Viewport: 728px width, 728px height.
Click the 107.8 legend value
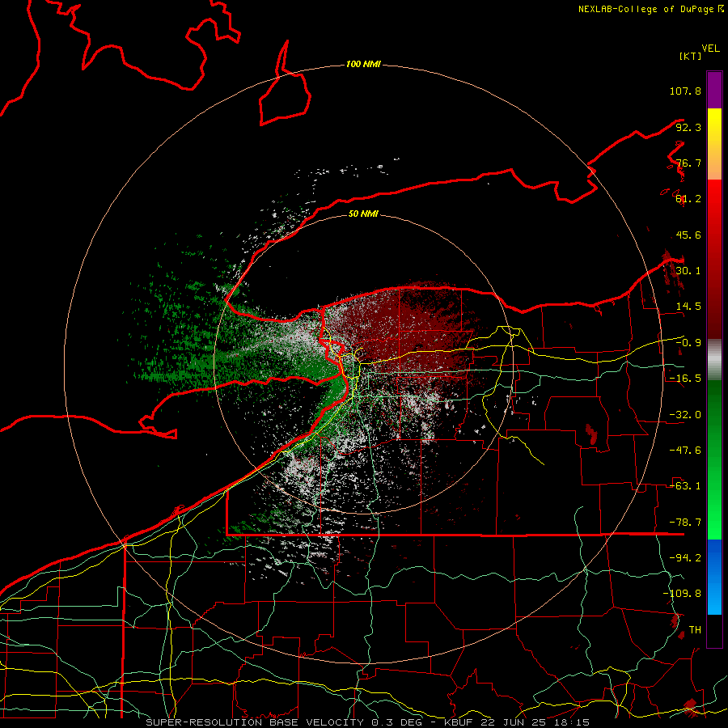pos(685,91)
